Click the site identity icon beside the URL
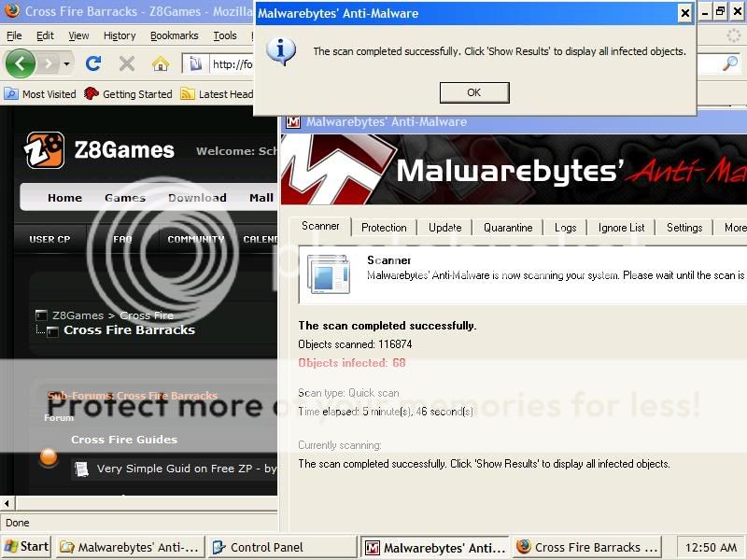The image size is (747, 560). point(196,63)
